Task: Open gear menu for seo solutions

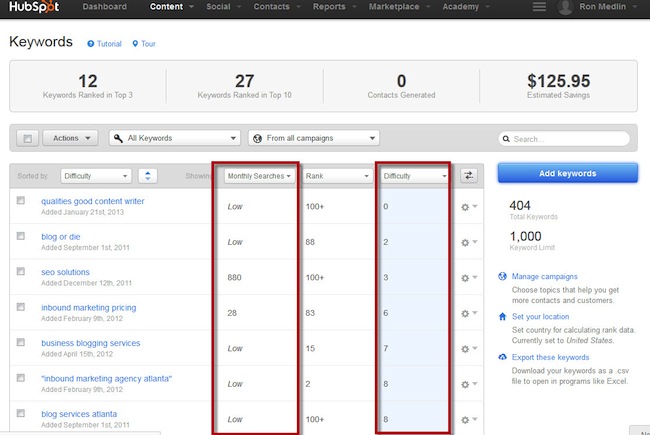Action: pyautogui.click(x=469, y=278)
